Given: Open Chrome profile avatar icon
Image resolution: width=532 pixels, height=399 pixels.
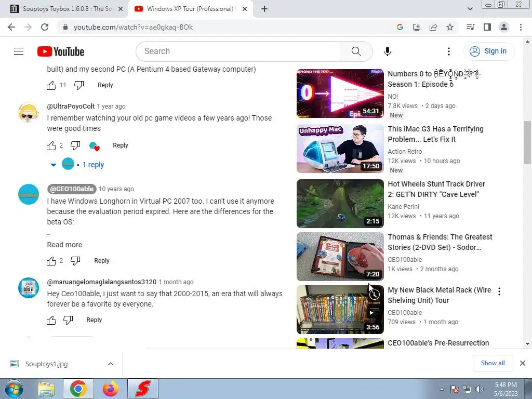Looking at the screenshot, I should coord(504,27).
